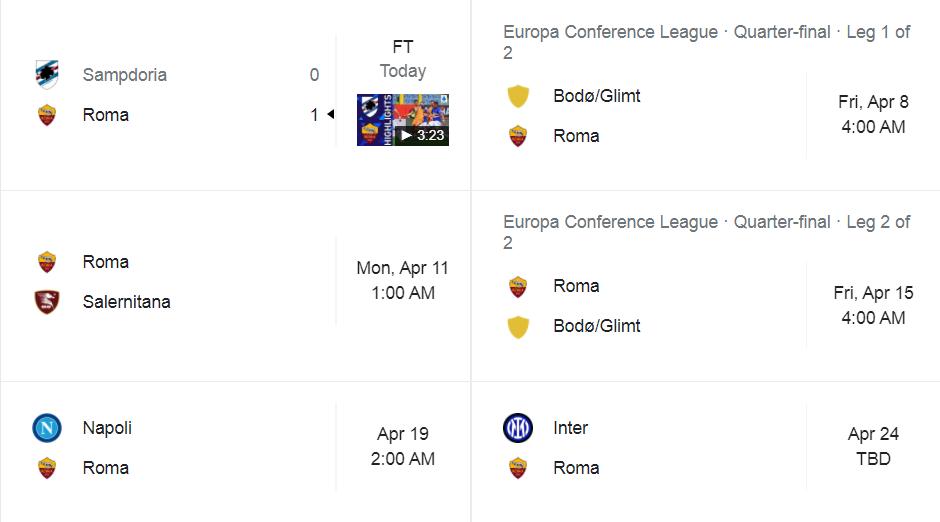The height and width of the screenshot is (522, 940).
Task: Open the Apr 24 TBD fixture
Action: [873, 446]
